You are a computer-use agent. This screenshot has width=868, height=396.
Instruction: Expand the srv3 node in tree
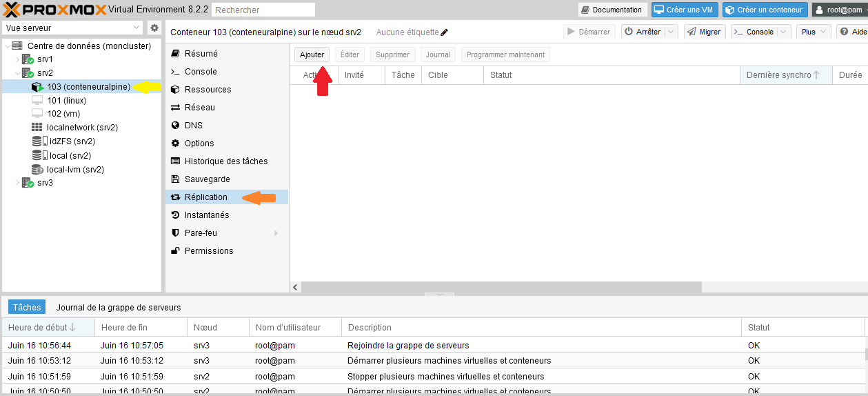18,183
